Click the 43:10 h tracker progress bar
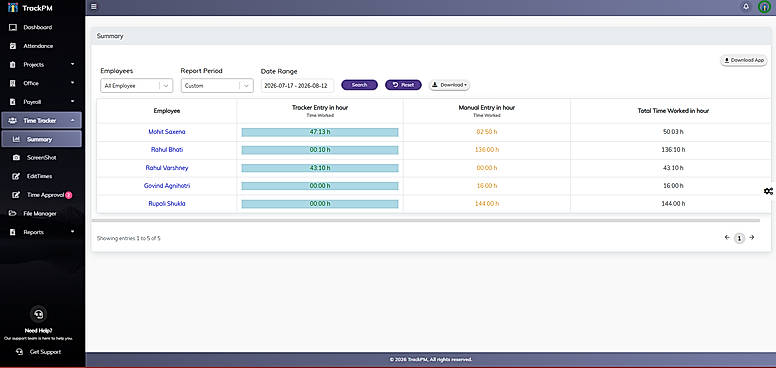The image size is (776, 368). coord(320,168)
